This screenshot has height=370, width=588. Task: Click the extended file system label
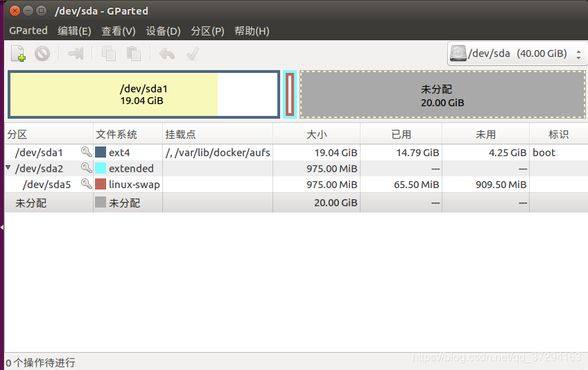(131, 168)
